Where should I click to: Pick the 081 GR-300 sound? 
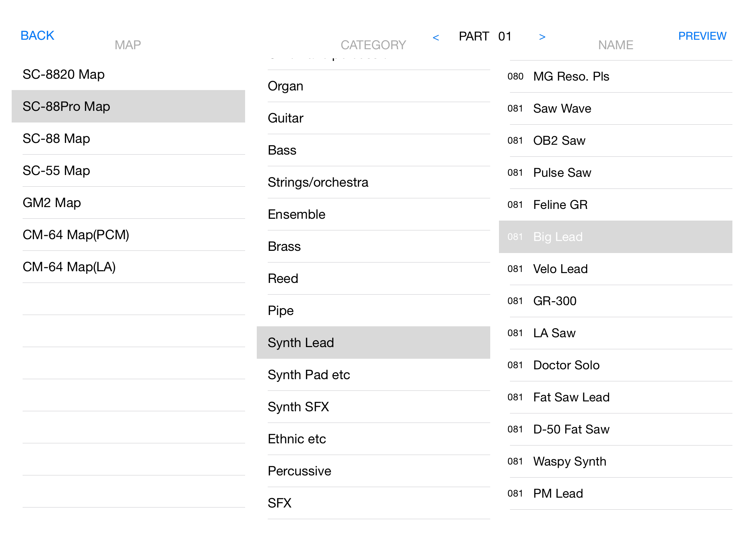(616, 301)
